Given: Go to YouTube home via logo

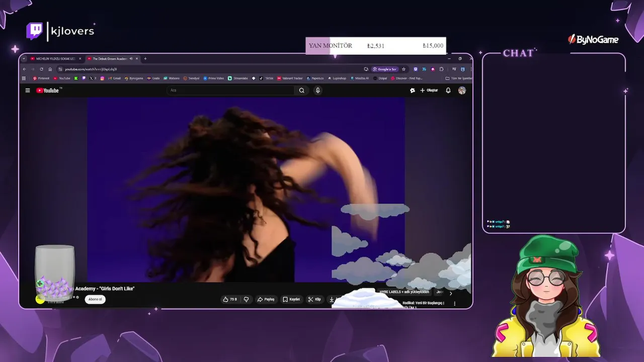Looking at the screenshot, I should coord(49,90).
